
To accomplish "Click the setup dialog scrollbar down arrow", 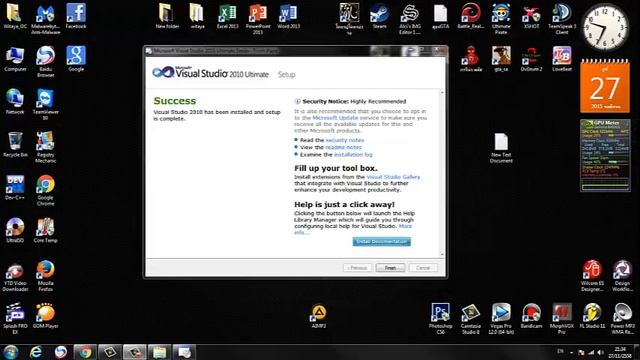I will [442, 254].
